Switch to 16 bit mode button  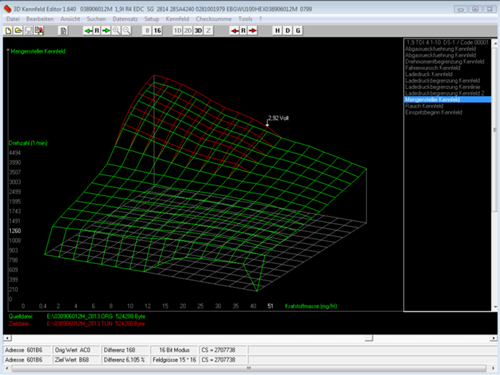coord(157,31)
